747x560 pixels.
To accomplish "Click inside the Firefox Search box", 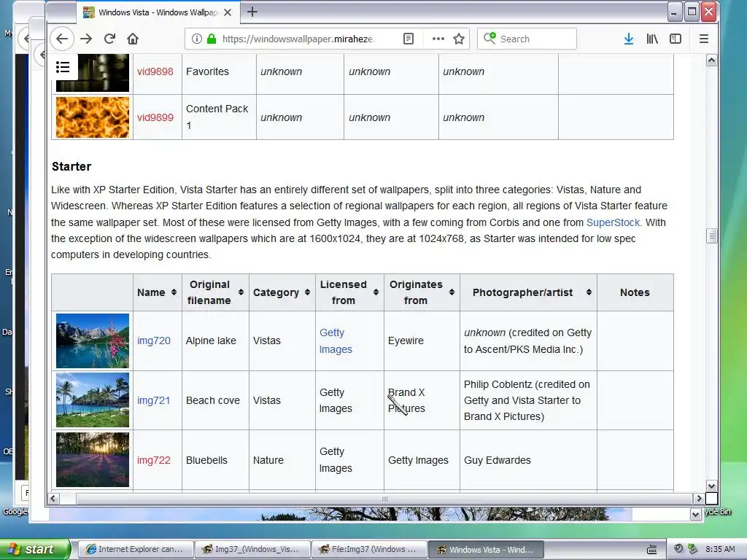I will (x=527, y=39).
